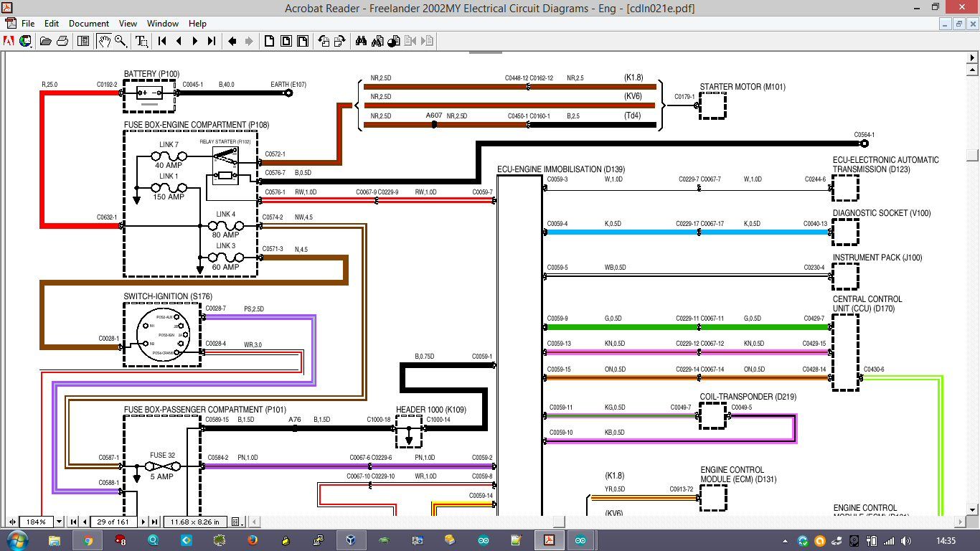Open the Search index binoculars icon
The width and height of the screenshot is (980, 551).
pos(377,41)
